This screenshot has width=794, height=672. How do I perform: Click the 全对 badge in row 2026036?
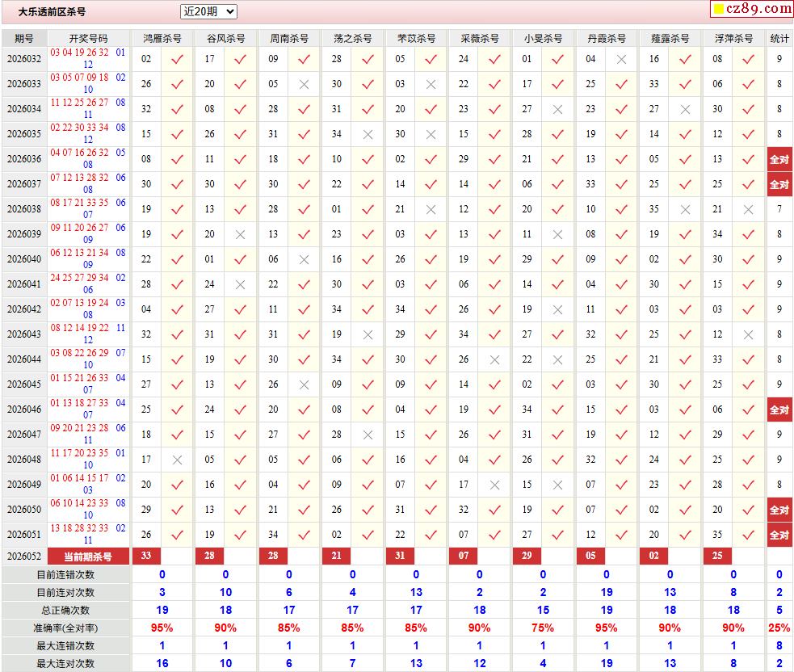(x=779, y=159)
